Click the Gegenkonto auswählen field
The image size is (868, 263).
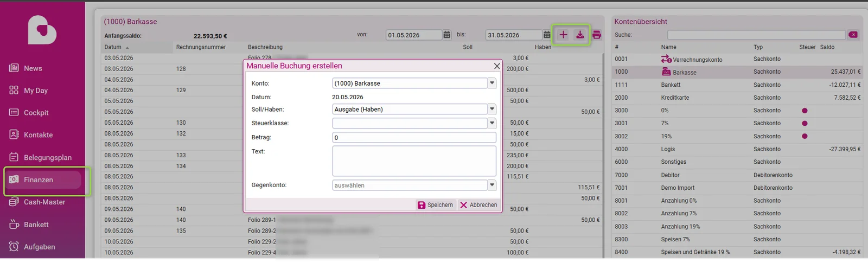coord(410,185)
